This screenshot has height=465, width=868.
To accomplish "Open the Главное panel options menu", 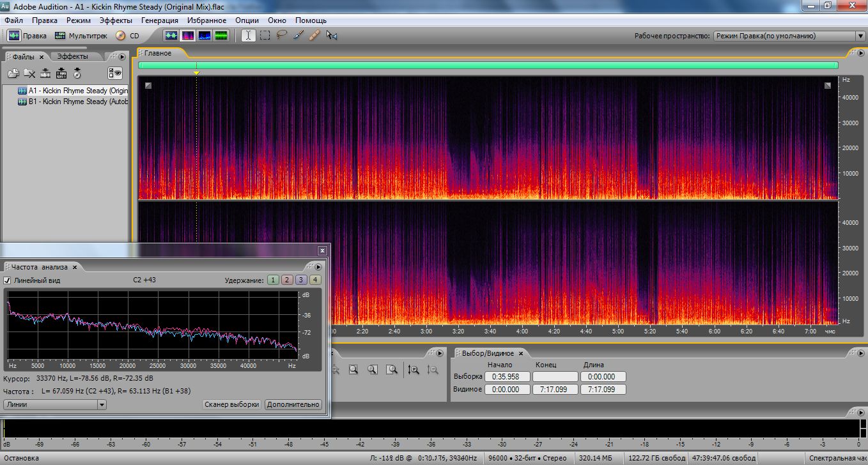I will point(860,53).
